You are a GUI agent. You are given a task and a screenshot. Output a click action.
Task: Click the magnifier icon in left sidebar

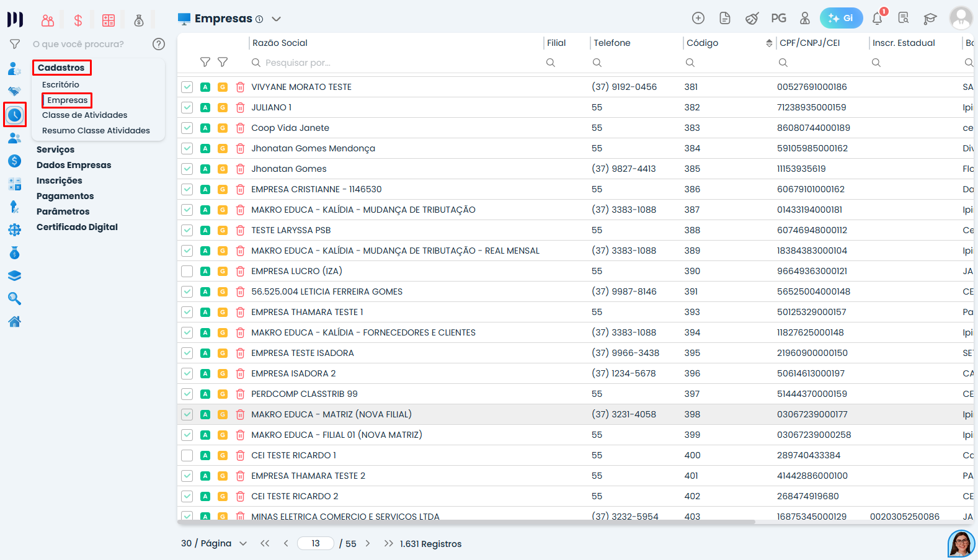click(x=14, y=299)
